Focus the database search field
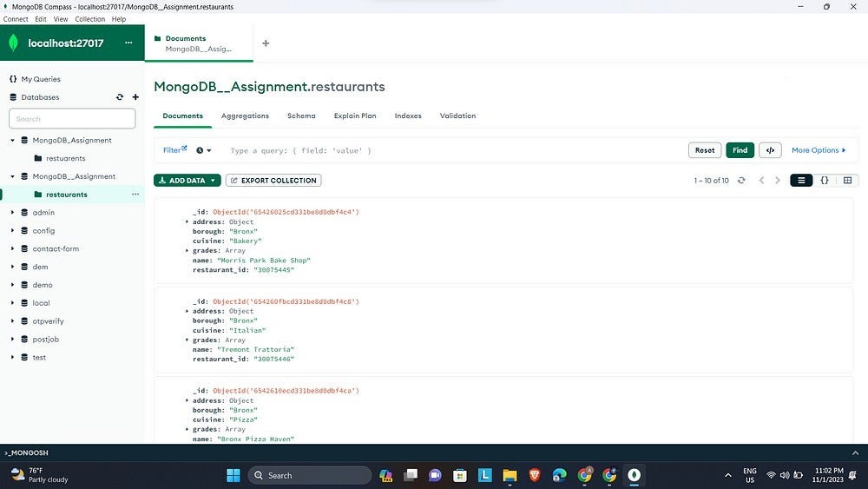 [72, 118]
